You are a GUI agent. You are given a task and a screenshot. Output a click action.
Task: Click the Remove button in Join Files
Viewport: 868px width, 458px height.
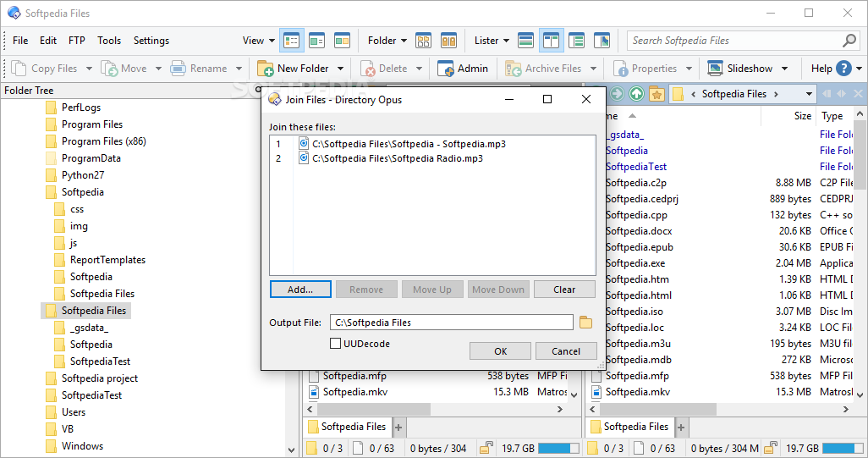click(x=366, y=290)
